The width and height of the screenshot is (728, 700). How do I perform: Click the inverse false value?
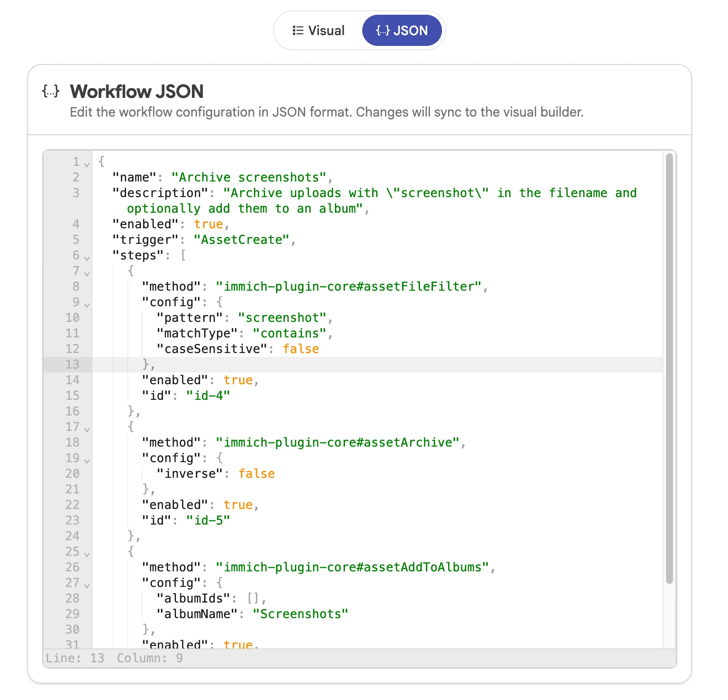(x=257, y=473)
